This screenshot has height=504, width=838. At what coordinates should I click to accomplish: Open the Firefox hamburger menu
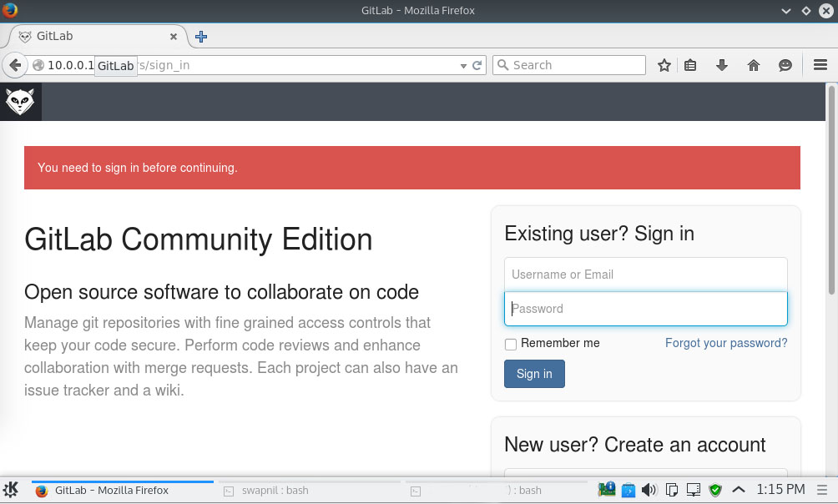point(820,65)
